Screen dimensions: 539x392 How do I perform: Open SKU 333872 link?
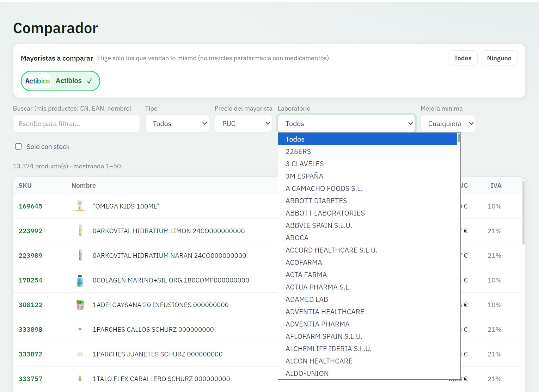pos(30,354)
